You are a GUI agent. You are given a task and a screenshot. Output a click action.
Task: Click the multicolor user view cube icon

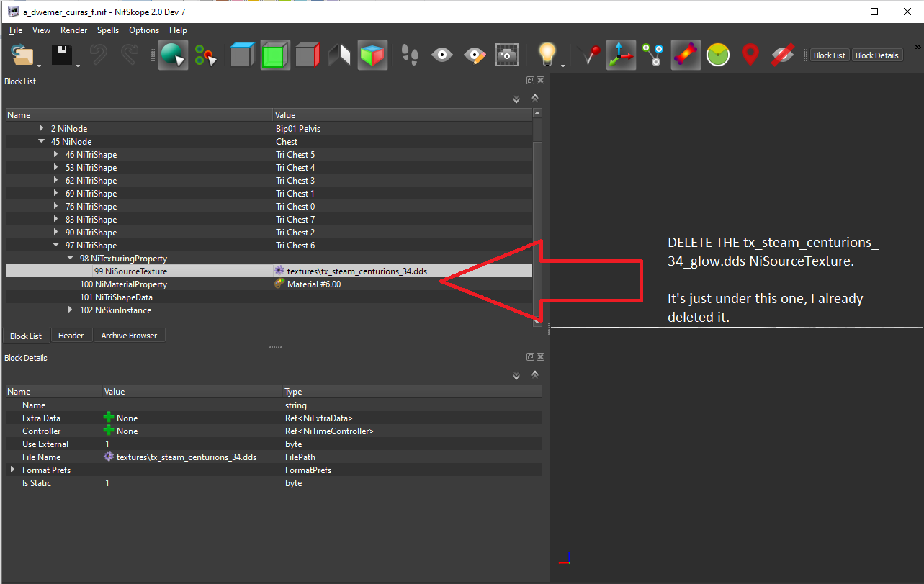pos(372,55)
